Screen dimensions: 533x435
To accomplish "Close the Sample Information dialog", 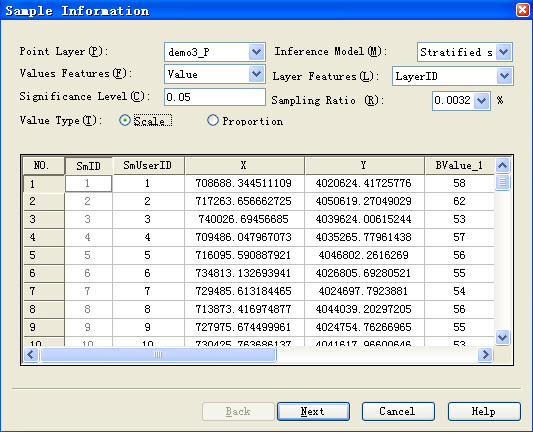I will 522,10.
